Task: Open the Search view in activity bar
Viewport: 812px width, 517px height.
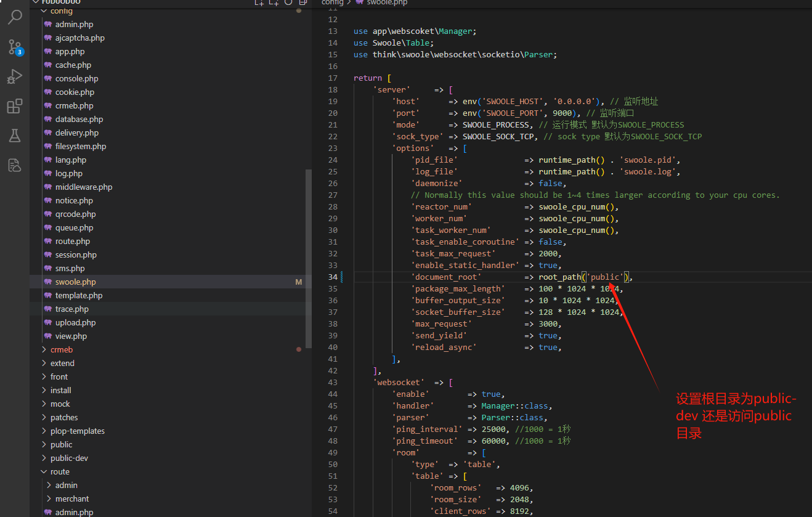Action: click(15, 17)
